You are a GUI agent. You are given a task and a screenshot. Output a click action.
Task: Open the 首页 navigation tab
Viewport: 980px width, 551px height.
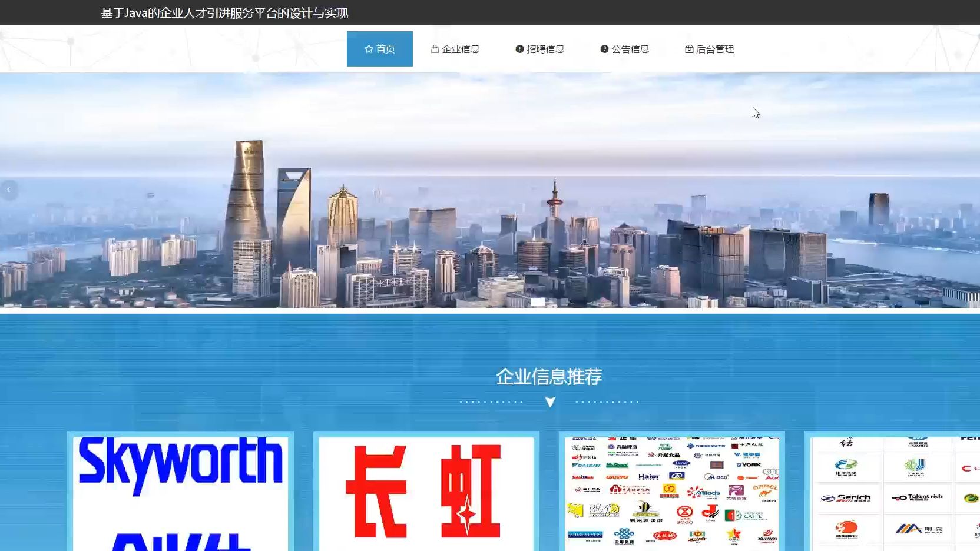pyautogui.click(x=380, y=49)
